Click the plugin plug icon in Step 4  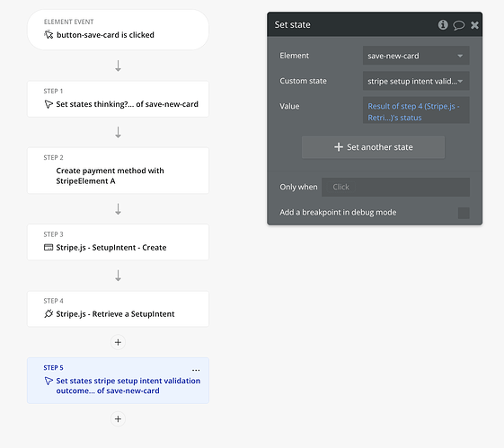pos(49,313)
